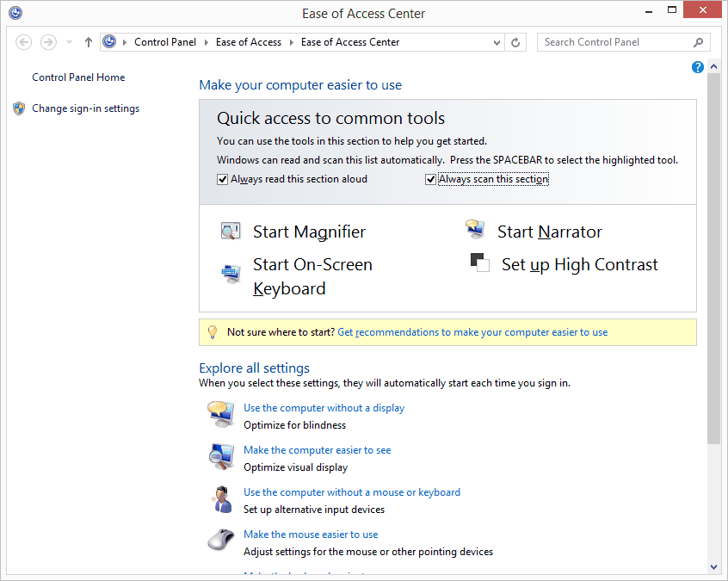Screen dimensions: 728x581
Task: Select the Ease of Access breadcrumb
Action: pos(248,42)
